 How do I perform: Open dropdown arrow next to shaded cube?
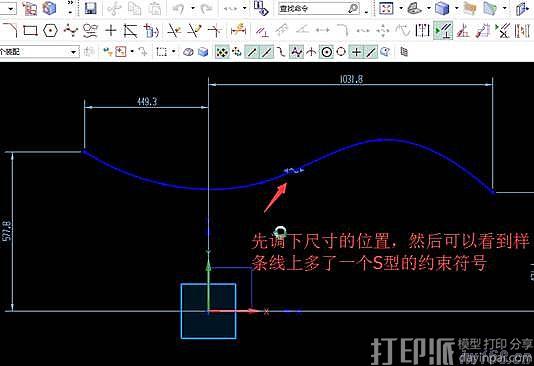pos(457,8)
